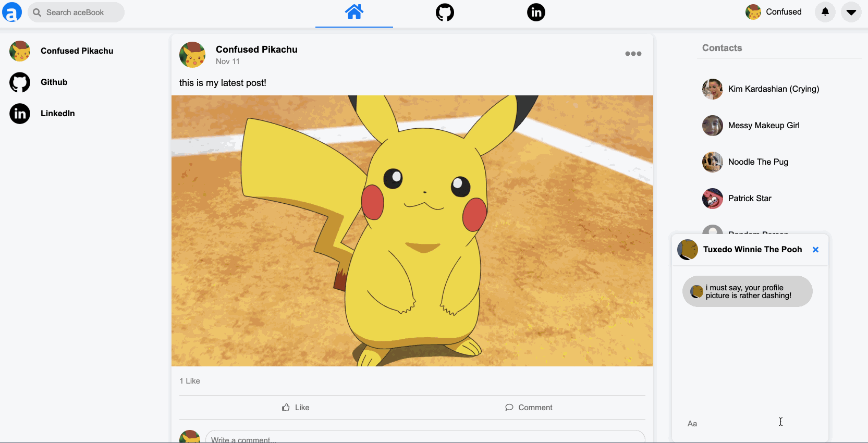Click Confused Pikachu sidebar avatar
Image resolution: width=868 pixels, height=443 pixels.
pos(20,51)
